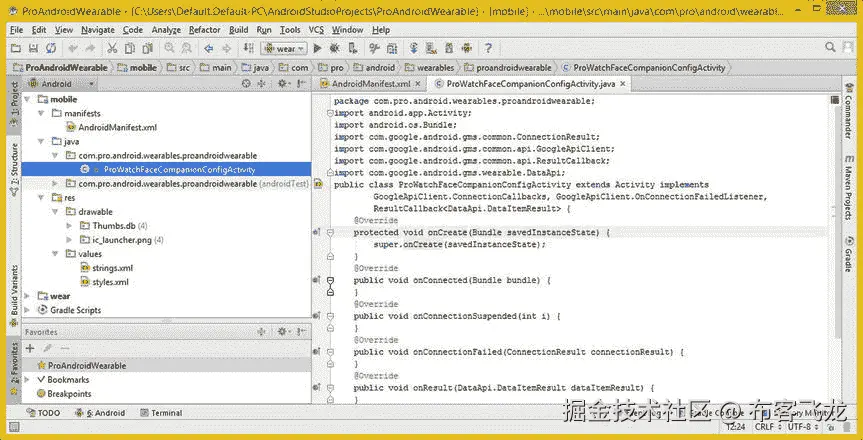Collapse the mobile module node

tap(27, 99)
